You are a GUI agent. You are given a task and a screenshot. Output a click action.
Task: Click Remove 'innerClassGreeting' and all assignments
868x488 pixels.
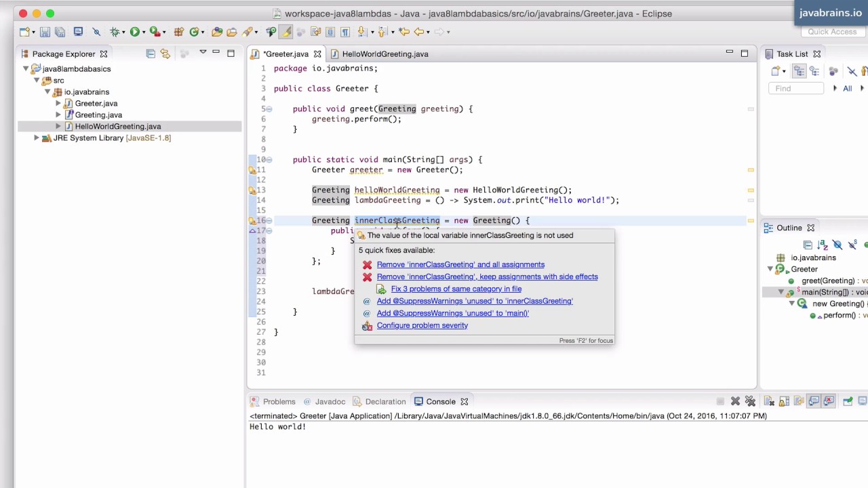460,264
